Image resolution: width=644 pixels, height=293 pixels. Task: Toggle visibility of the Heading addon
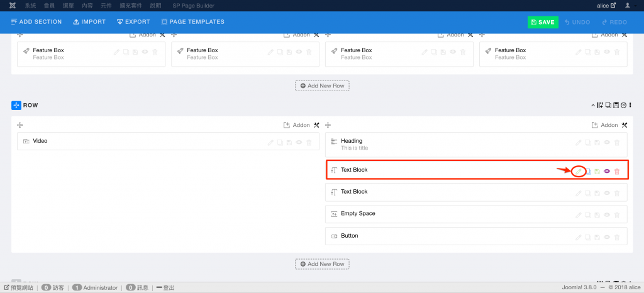(607, 143)
